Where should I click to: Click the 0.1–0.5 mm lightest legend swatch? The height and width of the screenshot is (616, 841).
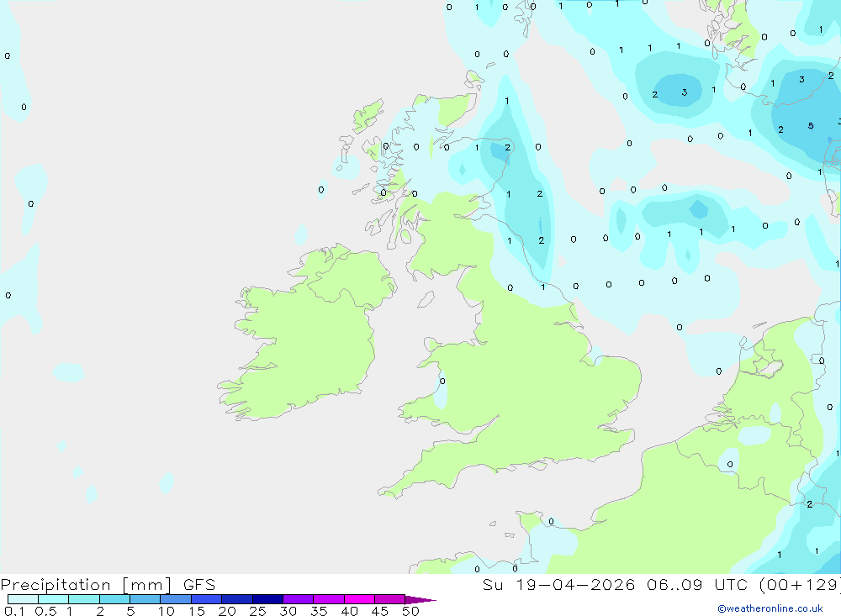point(23,599)
